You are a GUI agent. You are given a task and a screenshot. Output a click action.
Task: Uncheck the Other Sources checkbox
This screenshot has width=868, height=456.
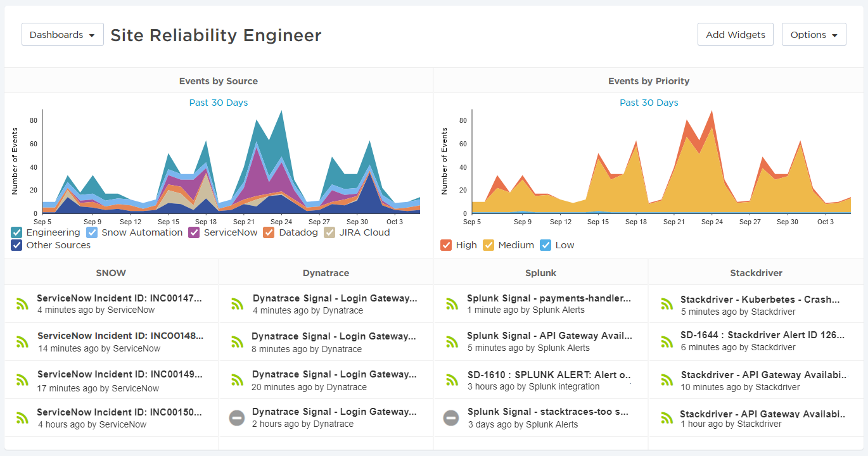coord(17,245)
